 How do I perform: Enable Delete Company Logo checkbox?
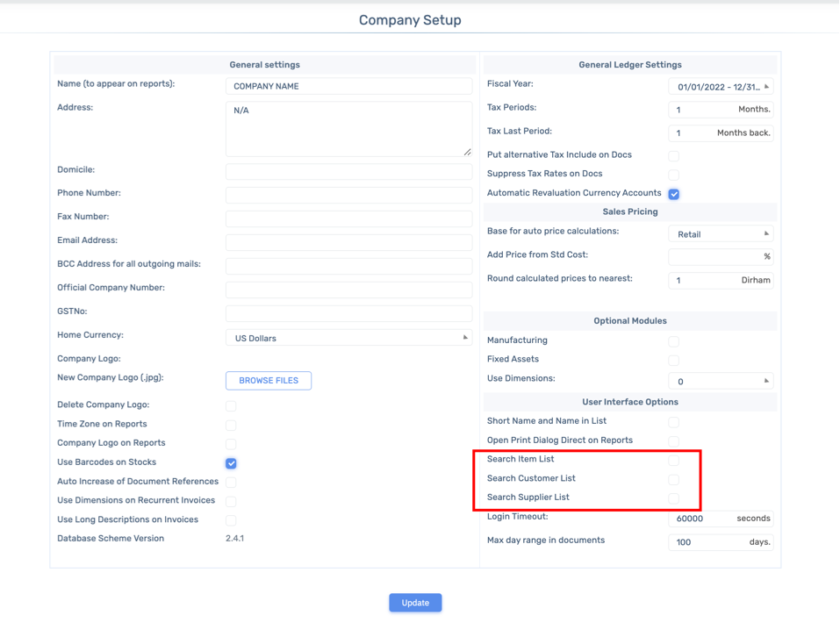231,406
